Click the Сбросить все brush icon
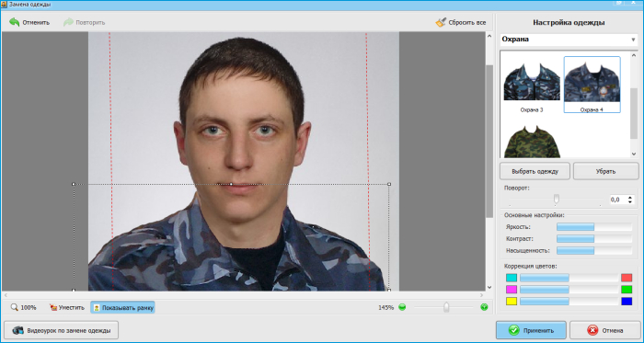 441,22
